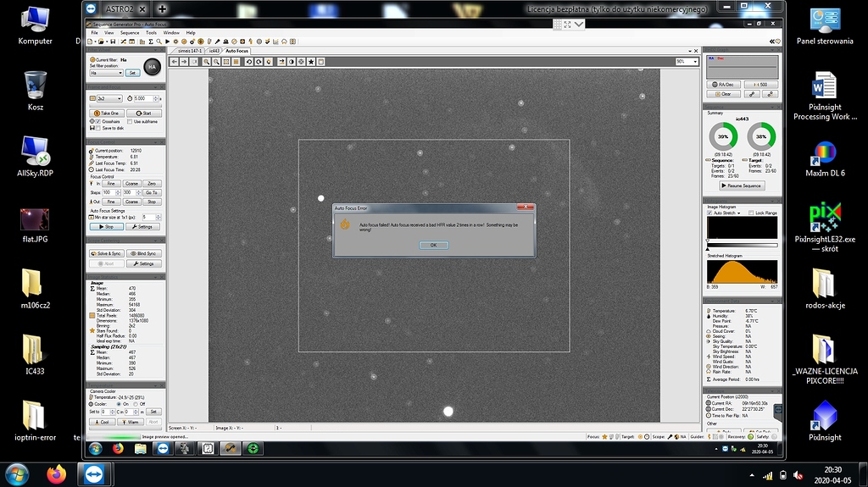868x487 pixels.
Task: Click the image histogram stretch slider
Action: [x=743, y=246]
